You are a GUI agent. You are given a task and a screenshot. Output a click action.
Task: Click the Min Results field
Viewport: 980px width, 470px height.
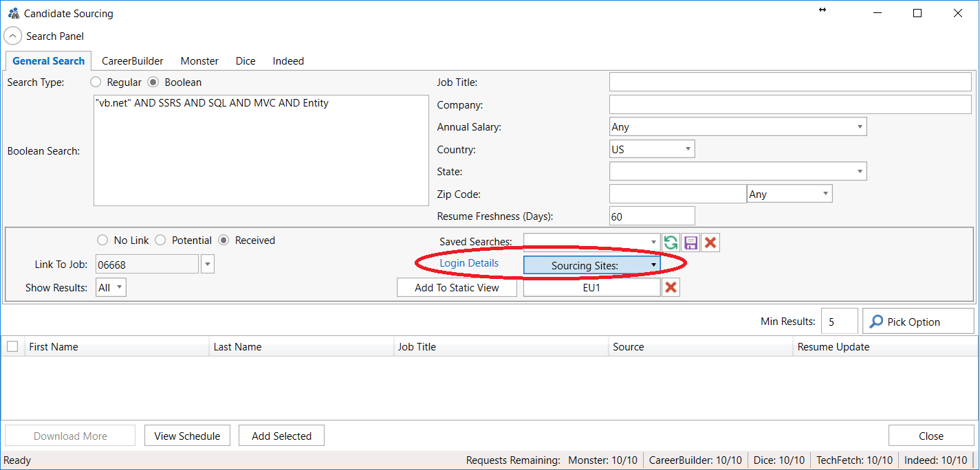coord(839,322)
